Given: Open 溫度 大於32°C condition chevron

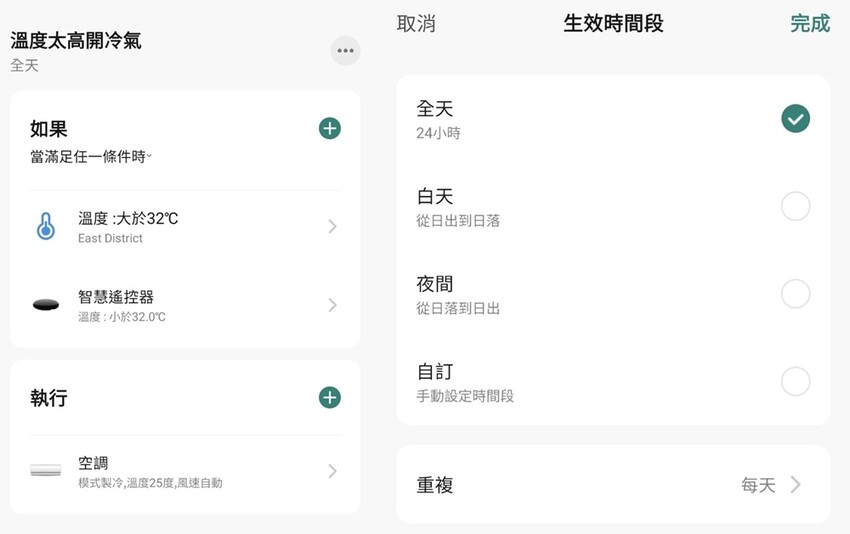Looking at the screenshot, I should point(332,227).
